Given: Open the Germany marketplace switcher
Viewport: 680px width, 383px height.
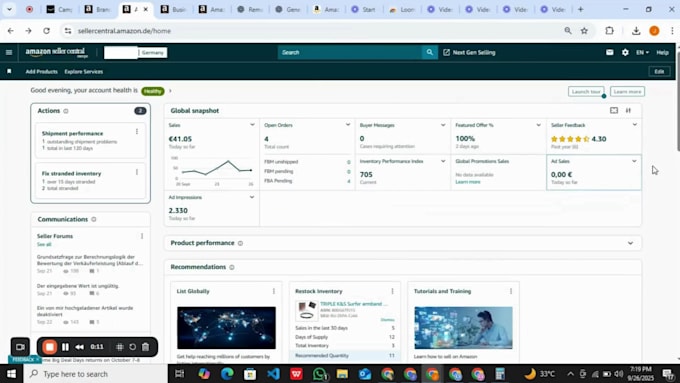Looking at the screenshot, I should coord(153,52).
